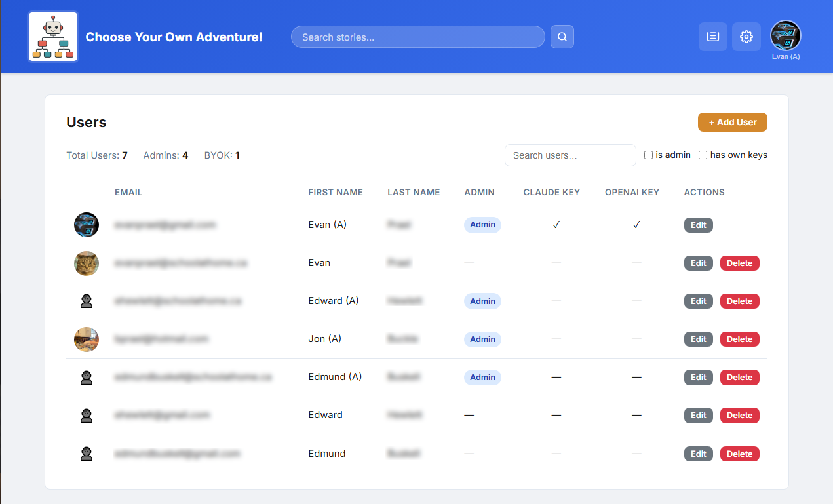This screenshot has height=504, width=833.
Task: Delete the Edward (A) user
Action: (740, 301)
